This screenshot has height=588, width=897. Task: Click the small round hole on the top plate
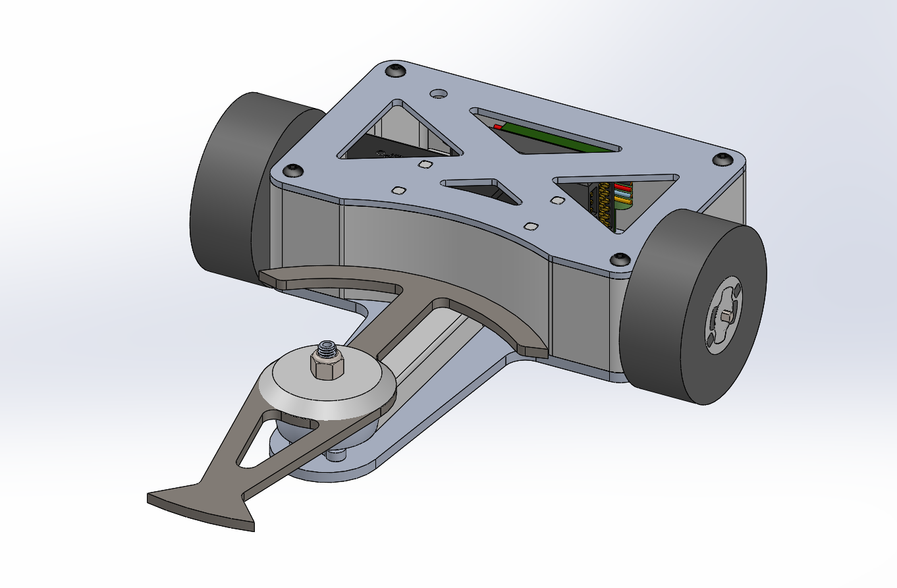click(x=438, y=95)
